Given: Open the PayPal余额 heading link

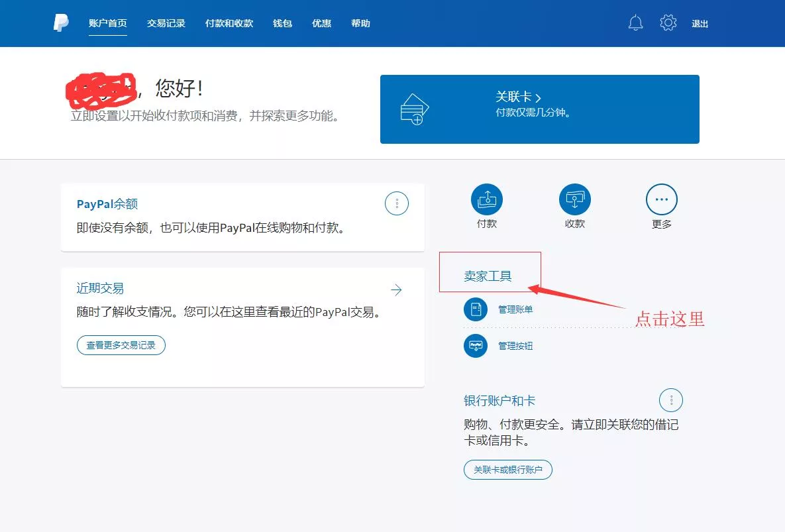Looking at the screenshot, I should point(107,203).
